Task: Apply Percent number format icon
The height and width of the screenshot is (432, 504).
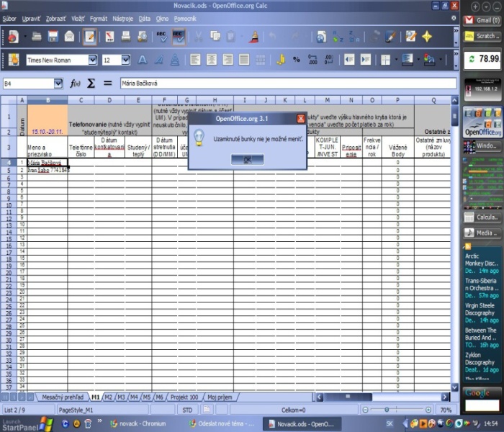Action: 297,60
